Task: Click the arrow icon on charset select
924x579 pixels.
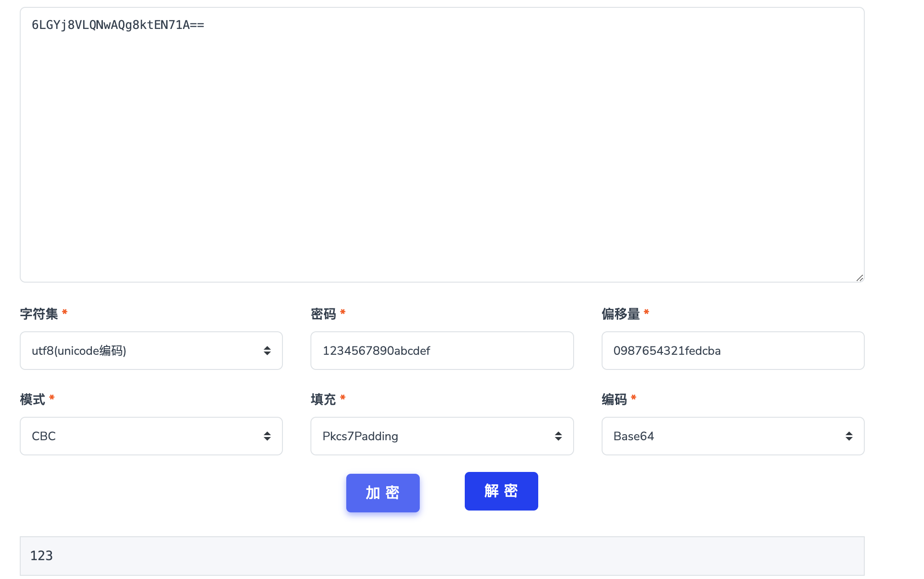Action: click(267, 351)
